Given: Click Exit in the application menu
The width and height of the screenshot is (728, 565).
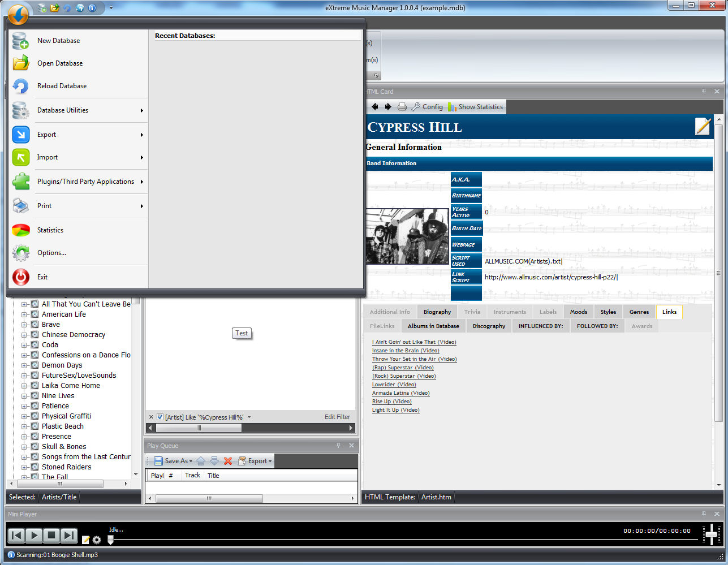Looking at the screenshot, I should (x=79, y=277).
